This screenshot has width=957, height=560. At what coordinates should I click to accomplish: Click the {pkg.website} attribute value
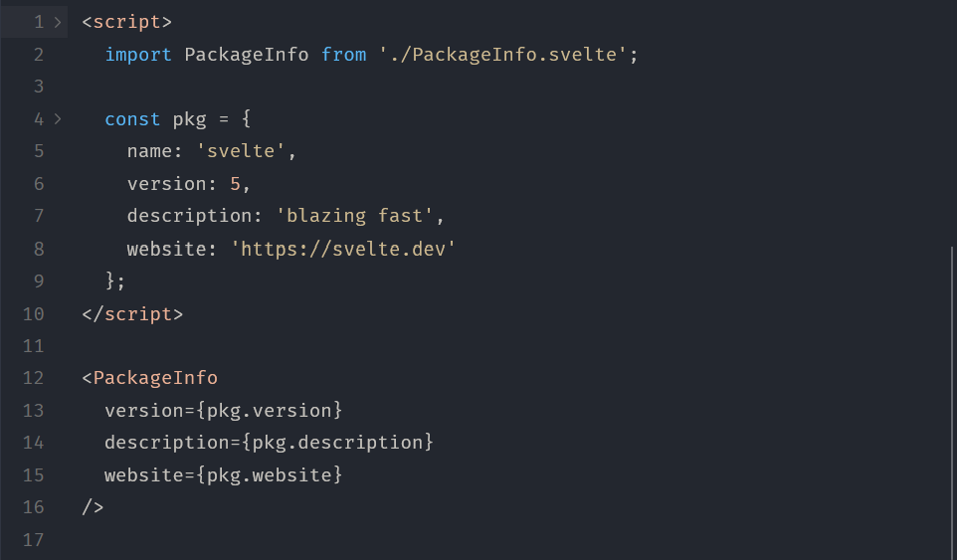point(269,475)
